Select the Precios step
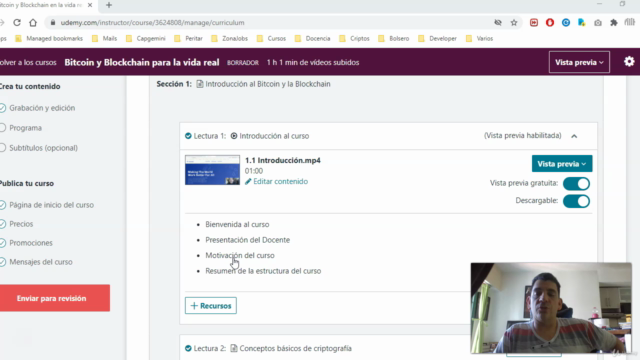 point(17,224)
